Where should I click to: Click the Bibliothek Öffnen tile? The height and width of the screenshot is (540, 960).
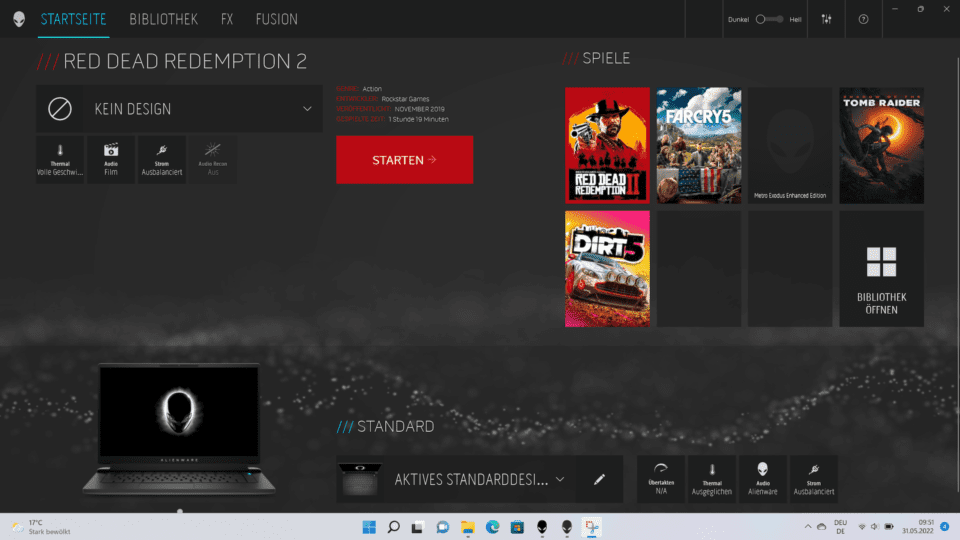(x=881, y=268)
